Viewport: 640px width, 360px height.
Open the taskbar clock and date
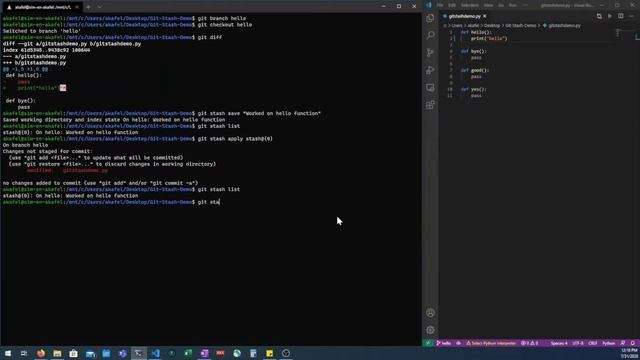pos(629,353)
